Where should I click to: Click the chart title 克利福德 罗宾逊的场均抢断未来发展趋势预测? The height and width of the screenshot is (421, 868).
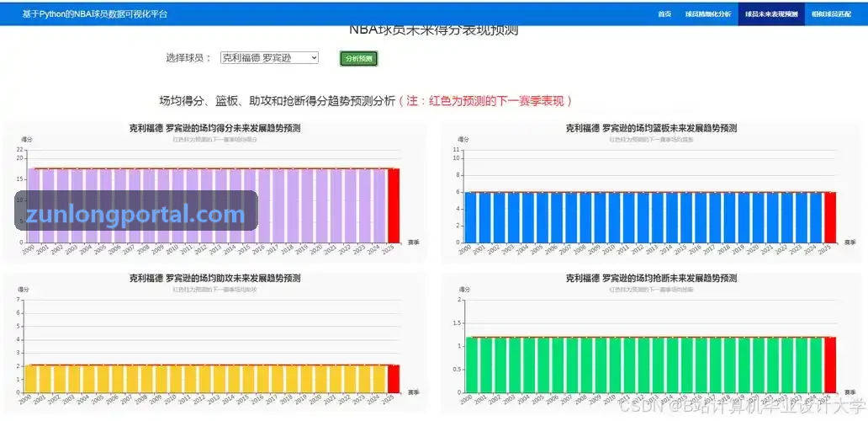click(x=651, y=278)
